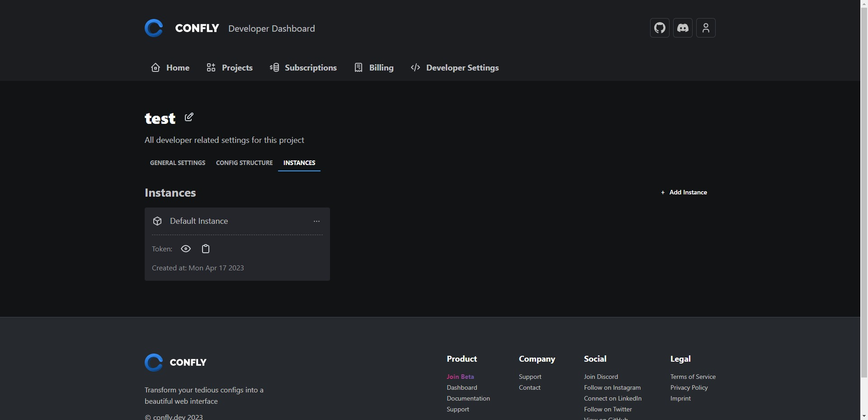868x420 pixels.
Task: Open the Join Beta link
Action: [460, 376]
